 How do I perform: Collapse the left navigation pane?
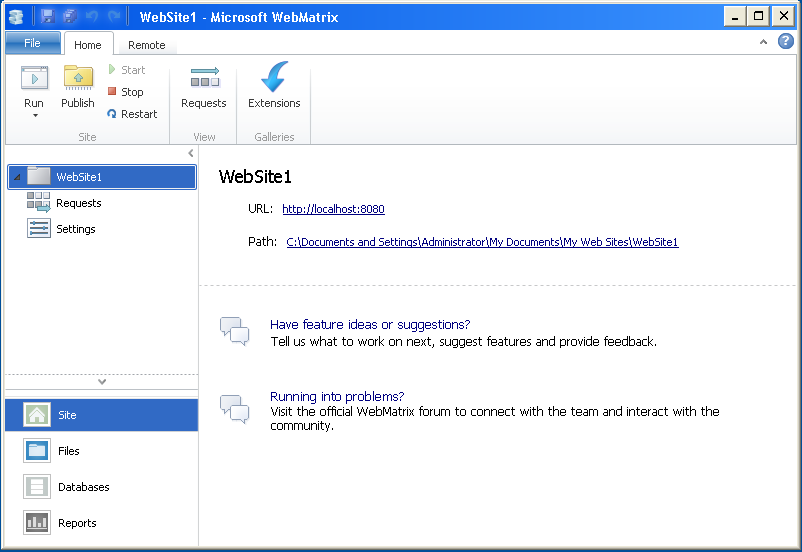(x=191, y=153)
